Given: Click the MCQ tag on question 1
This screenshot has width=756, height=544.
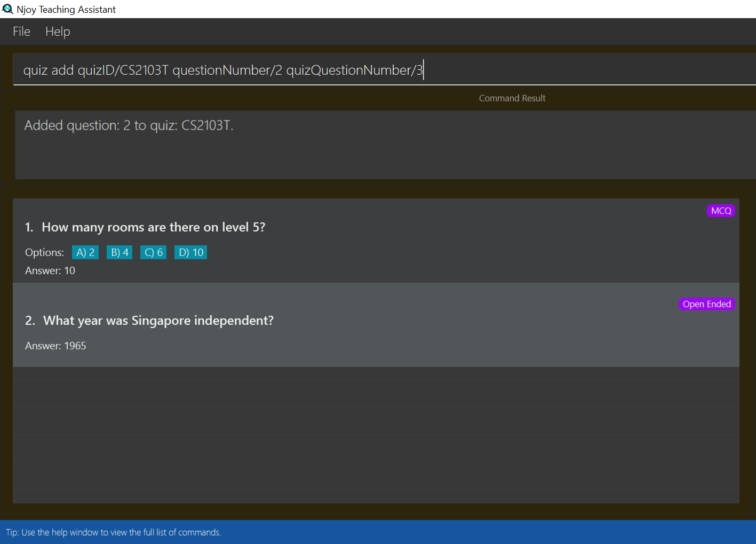Looking at the screenshot, I should point(721,211).
